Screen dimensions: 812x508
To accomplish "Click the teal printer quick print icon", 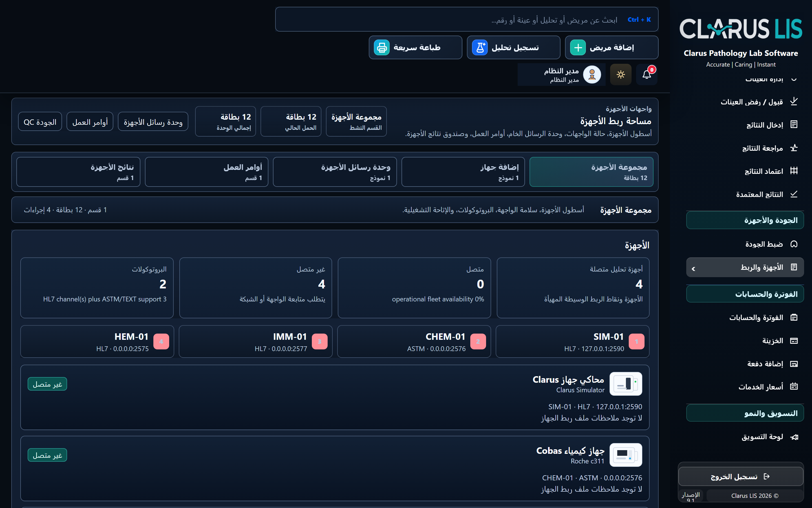I will (x=382, y=48).
